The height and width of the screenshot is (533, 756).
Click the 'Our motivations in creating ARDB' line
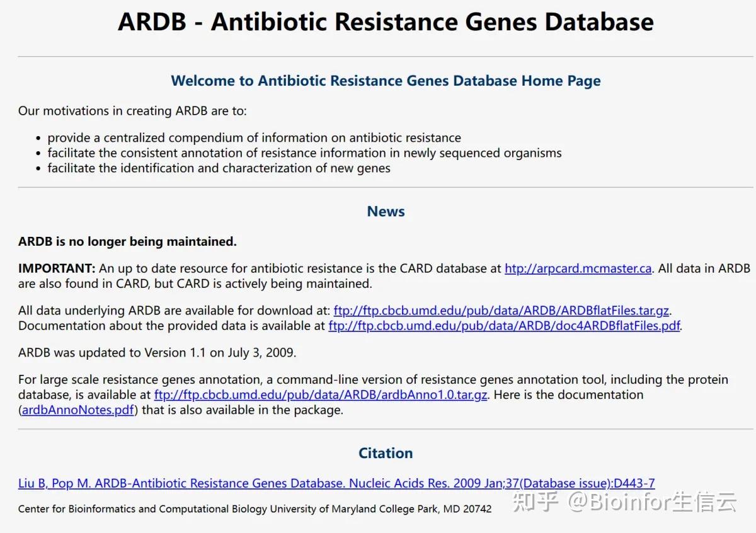point(132,111)
